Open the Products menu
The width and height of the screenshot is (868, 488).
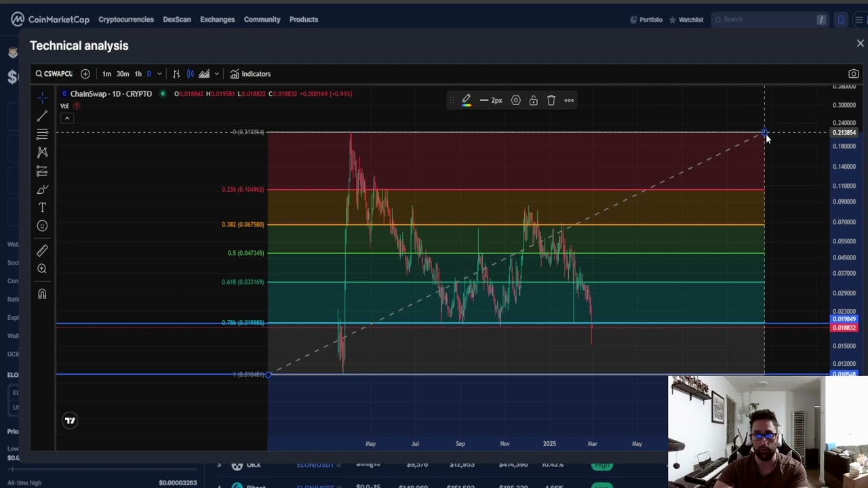[x=304, y=19]
